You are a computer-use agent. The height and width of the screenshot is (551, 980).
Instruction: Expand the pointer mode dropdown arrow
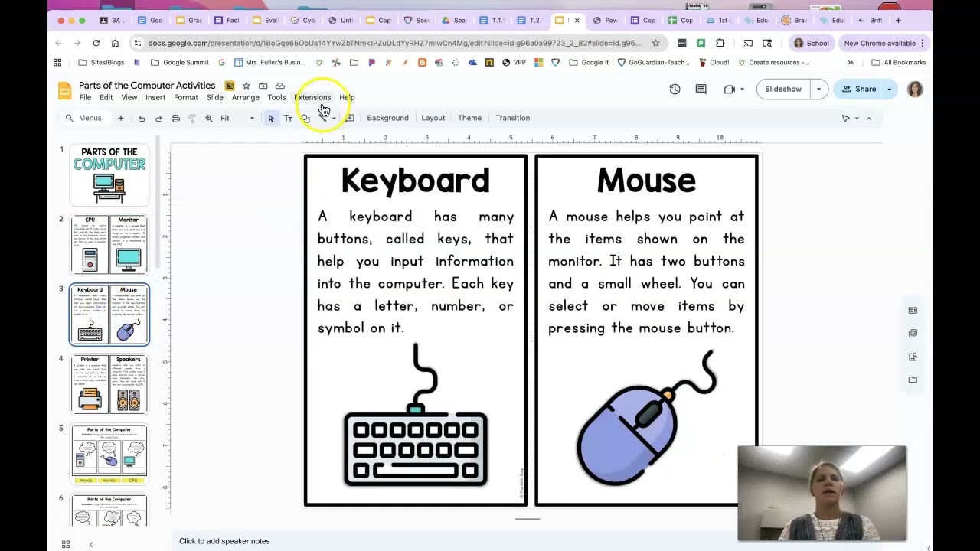[857, 119]
